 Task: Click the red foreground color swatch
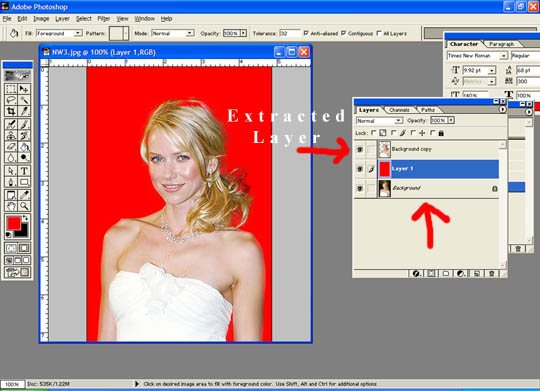[x=13, y=223]
